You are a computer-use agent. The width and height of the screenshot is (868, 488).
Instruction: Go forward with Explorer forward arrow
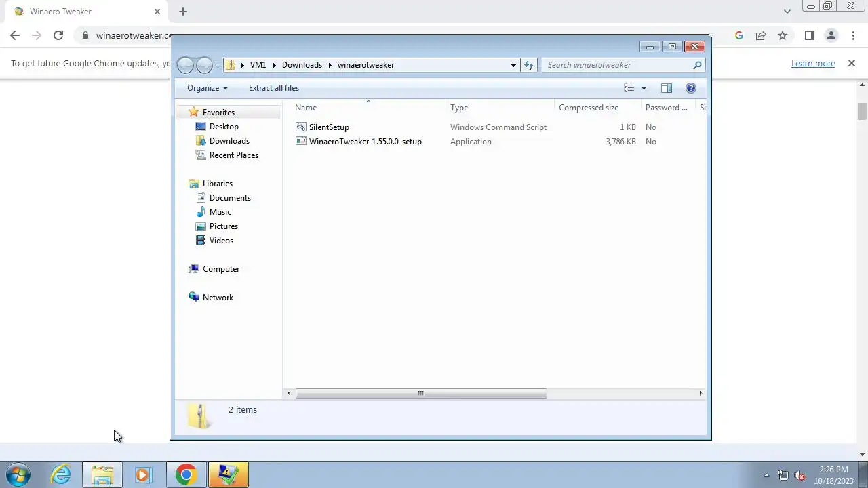point(204,65)
